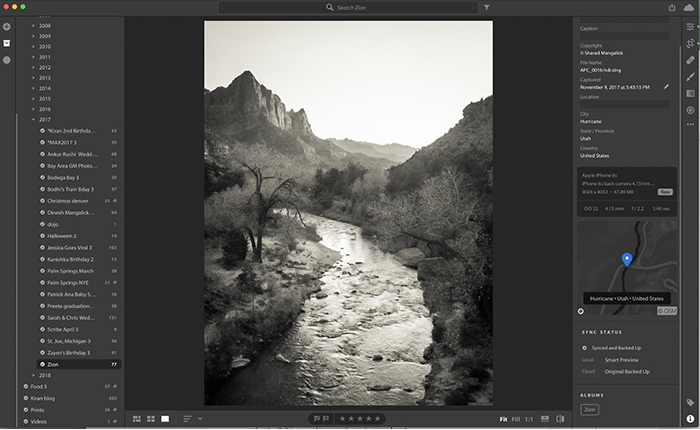Open the sort options dropdown arrow

pyautogui.click(x=200, y=419)
